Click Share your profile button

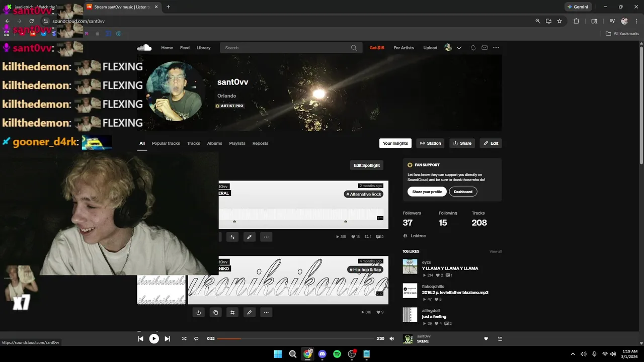[x=427, y=192]
